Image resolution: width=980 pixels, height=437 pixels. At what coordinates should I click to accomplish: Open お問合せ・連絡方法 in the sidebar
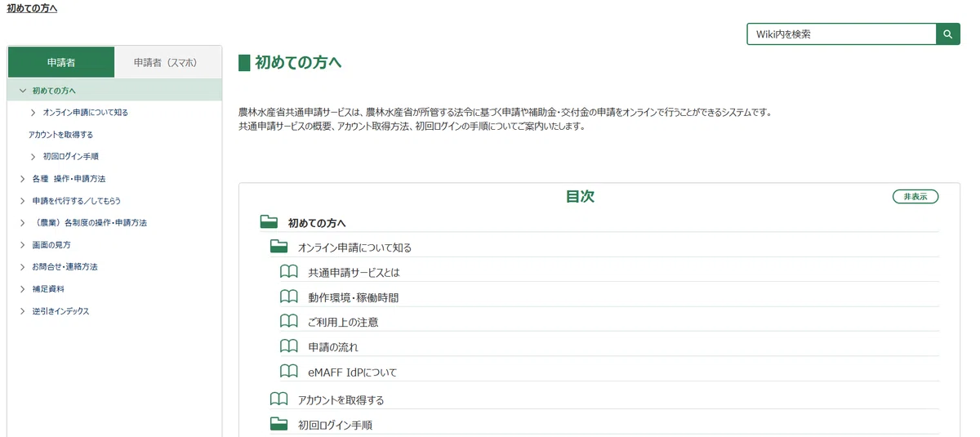[65, 266]
